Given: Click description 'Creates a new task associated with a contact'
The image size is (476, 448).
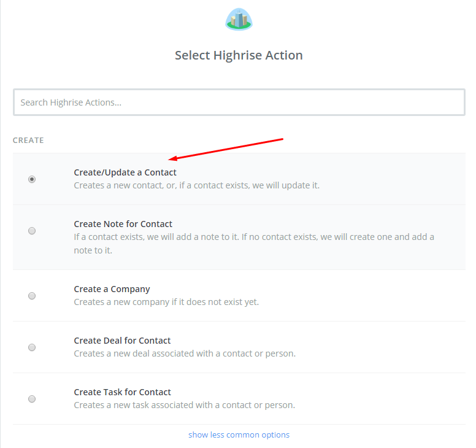Looking at the screenshot, I should point(184,405).
